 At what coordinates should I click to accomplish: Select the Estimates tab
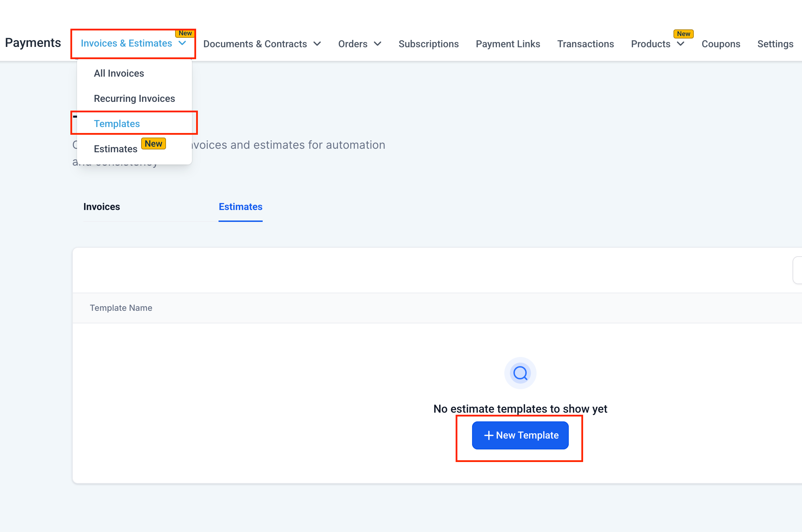240,207
